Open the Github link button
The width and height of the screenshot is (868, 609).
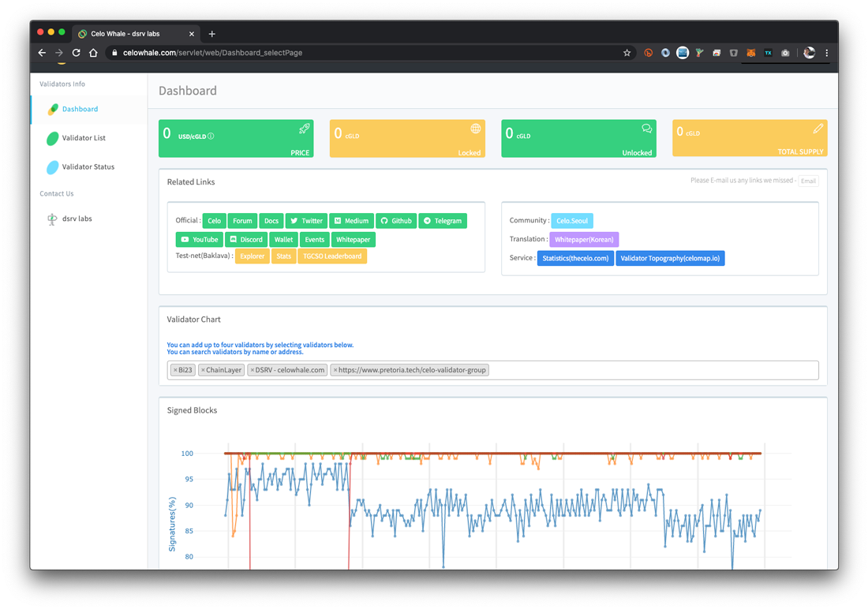click(x=396, y=221)
